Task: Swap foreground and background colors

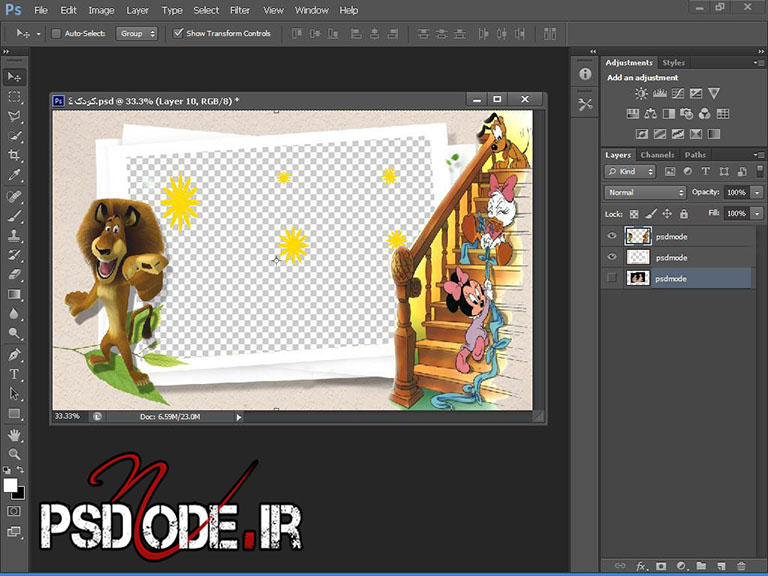Action: click(x=21, y=470)
